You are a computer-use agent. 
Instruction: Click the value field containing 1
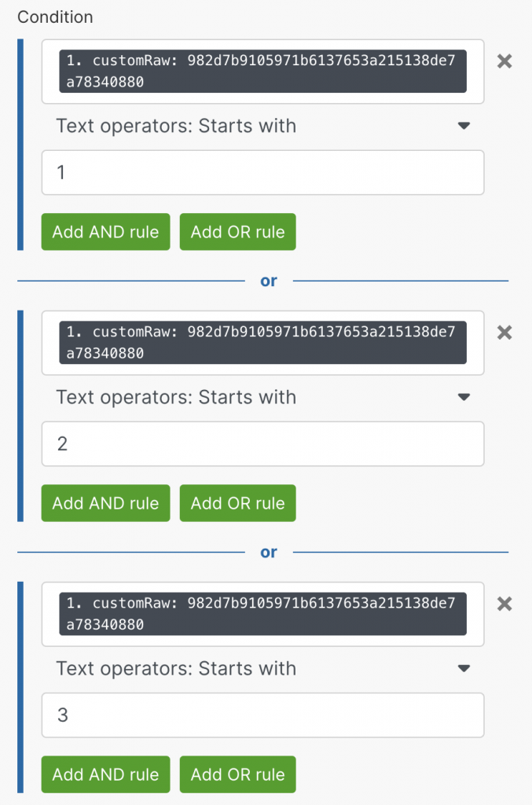pyautogui.click(x=262, y=172)
